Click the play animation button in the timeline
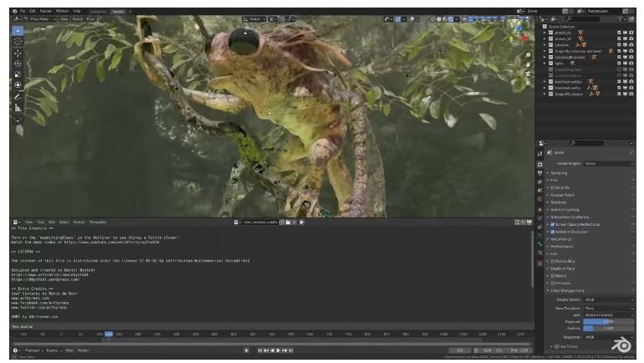The height and width of the screenshot is (363, 644). [x=278, y=350]
